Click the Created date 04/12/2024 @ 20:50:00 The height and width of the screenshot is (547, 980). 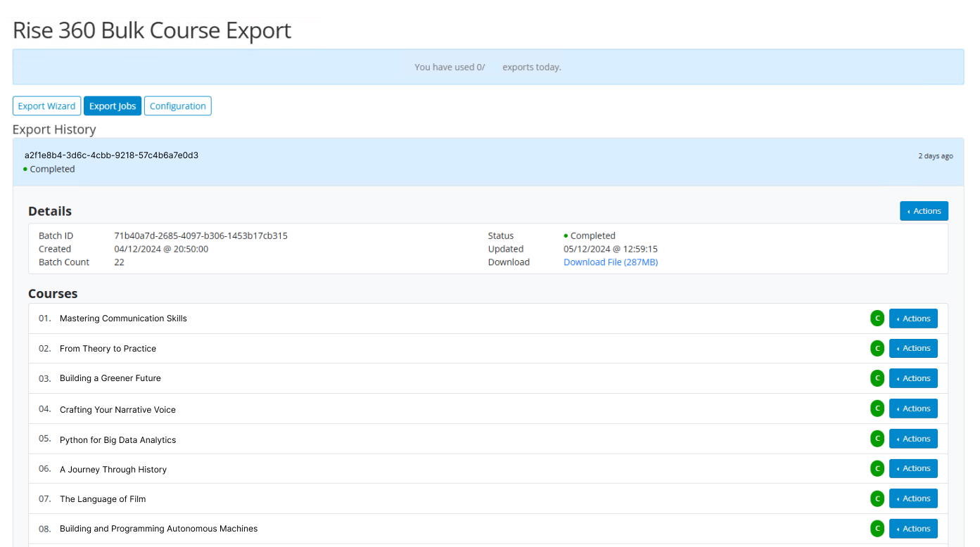click(161, 249)
